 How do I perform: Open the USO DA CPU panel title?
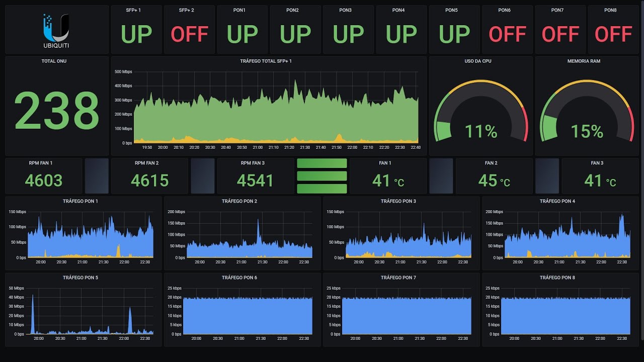[478, 61]
